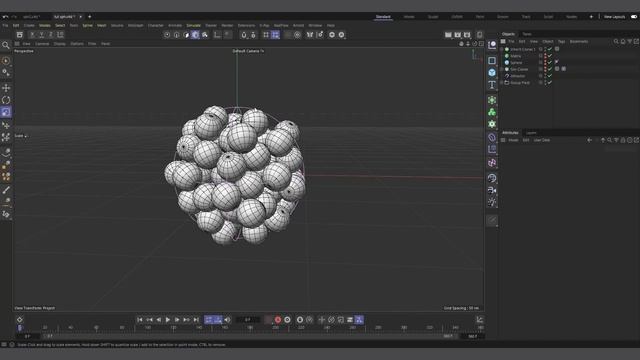Click the red Record keyframe button
640x360 pixels.
[x=278, y=320]
